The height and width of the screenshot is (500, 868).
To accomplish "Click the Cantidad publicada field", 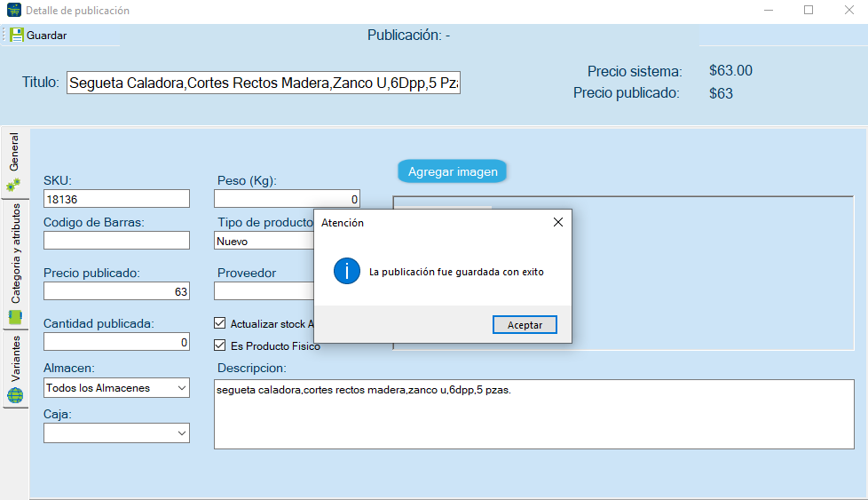I will point(116,342).
